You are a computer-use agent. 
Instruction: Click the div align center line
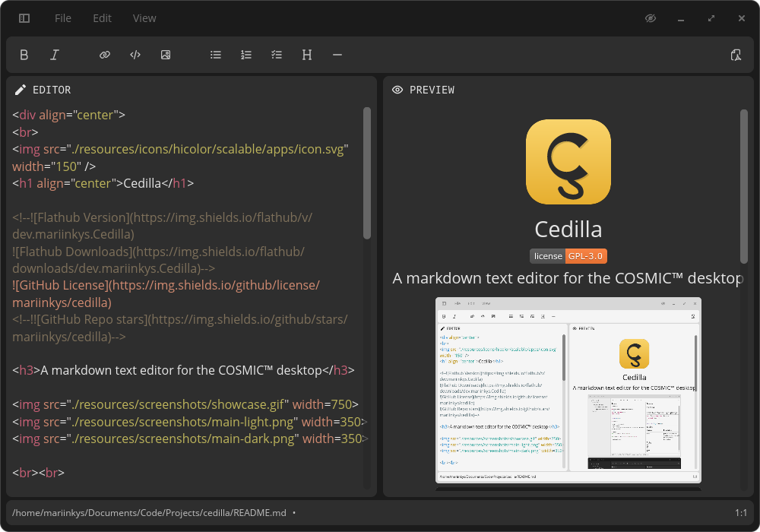point(69,115)
